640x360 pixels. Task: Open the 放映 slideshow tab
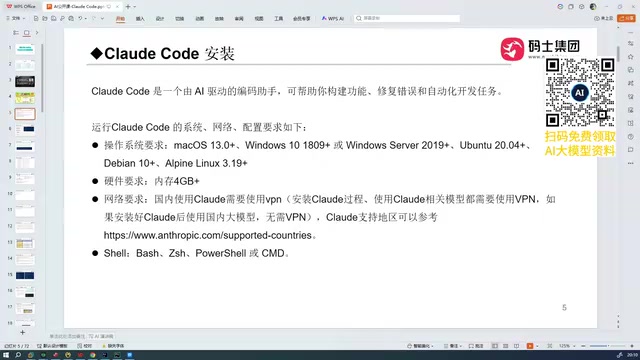219,19
